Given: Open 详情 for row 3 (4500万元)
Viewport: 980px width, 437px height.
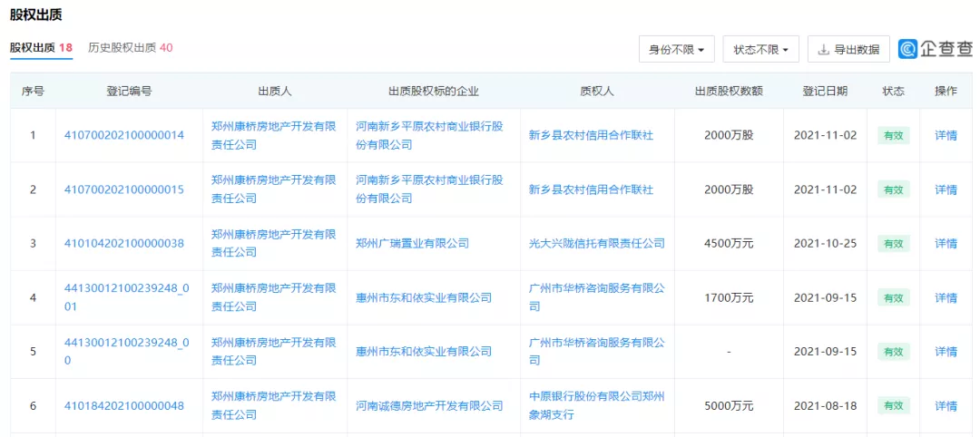Looking at the screenshot, I should click(946, 244).
